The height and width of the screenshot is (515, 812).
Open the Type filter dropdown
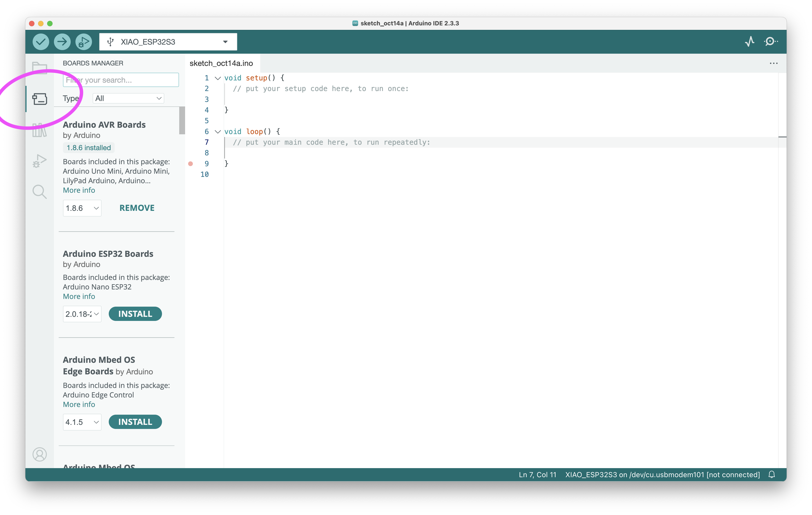(128, 99)
